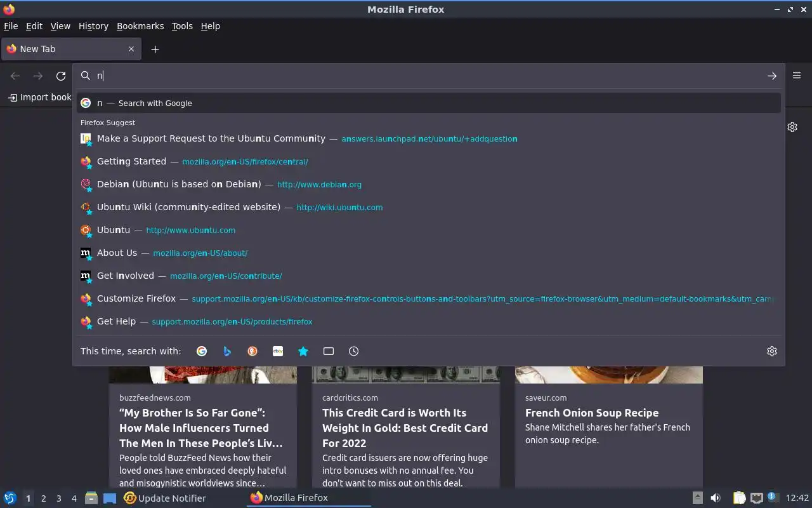The height and width of the screenshot is (508, 812).
Task: Search with Google one-off icon
Action: [202, 351]
